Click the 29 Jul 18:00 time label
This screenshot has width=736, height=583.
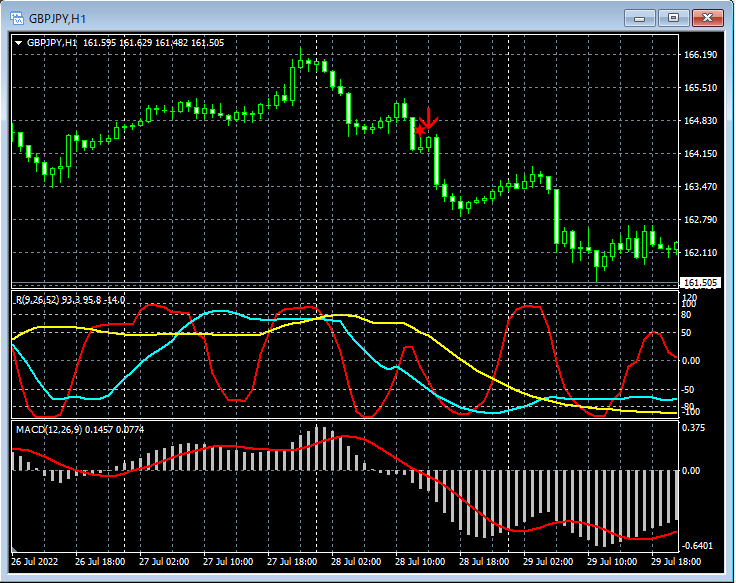(x=676, y=562)
